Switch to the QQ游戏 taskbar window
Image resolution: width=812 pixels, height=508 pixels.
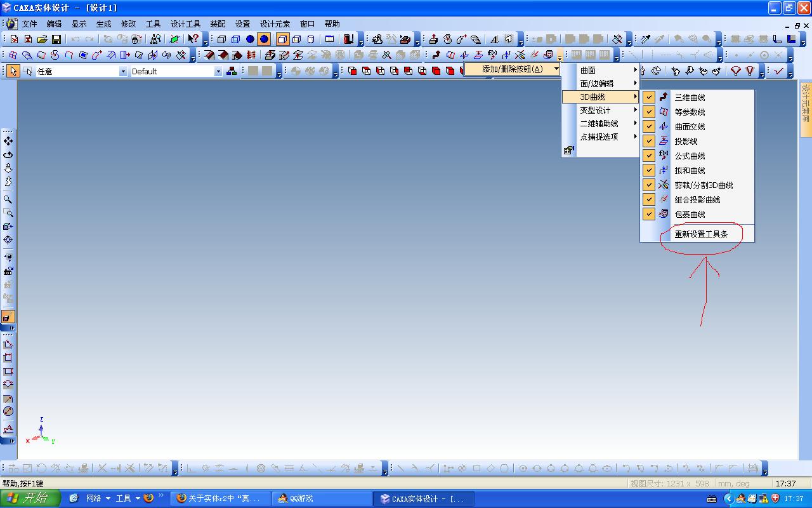tap(322, 498)
